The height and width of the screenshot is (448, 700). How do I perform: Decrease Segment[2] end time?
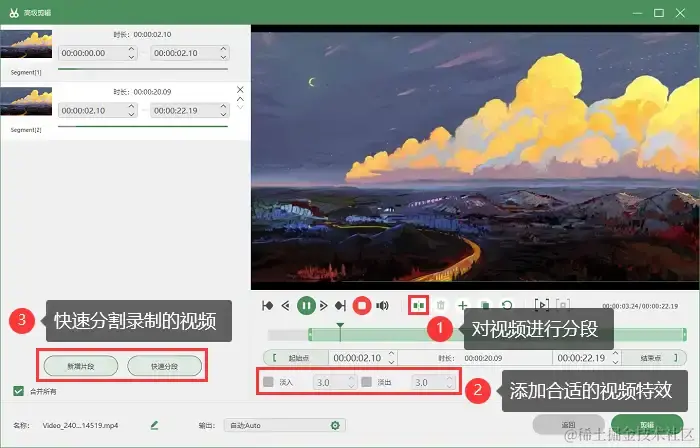coord(223,115)
